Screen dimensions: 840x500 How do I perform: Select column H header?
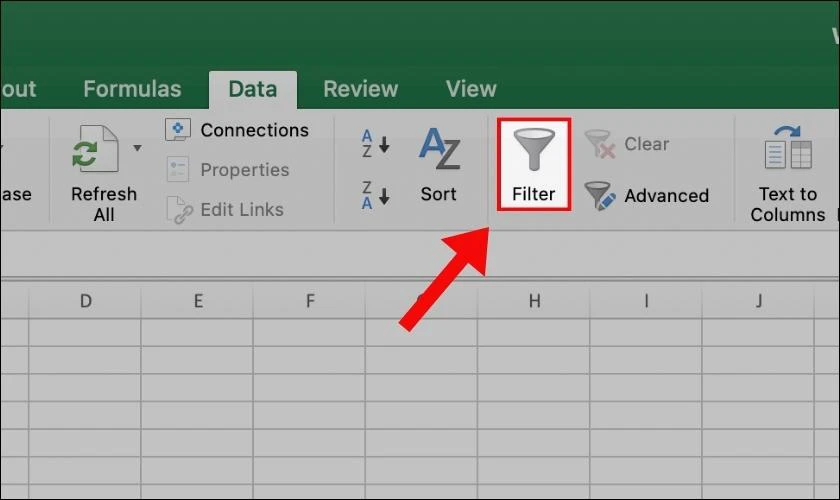[x=534, y=300]
